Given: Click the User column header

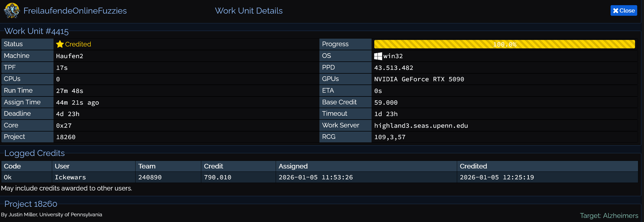Looking at the screenshot, I should click(x=62, y=166).
